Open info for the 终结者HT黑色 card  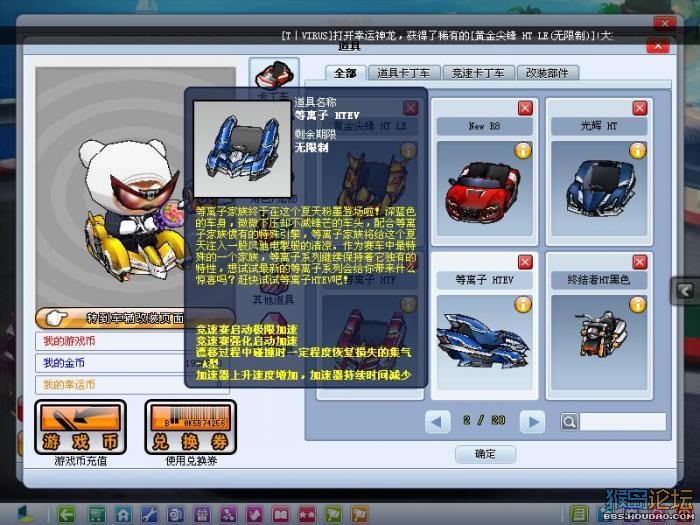click(638, 305)
